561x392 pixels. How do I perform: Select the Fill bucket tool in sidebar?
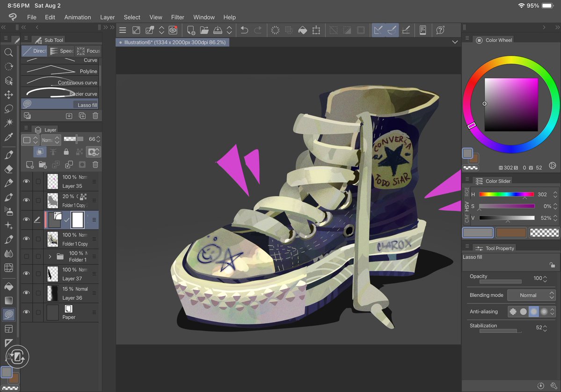pos(8,286)
